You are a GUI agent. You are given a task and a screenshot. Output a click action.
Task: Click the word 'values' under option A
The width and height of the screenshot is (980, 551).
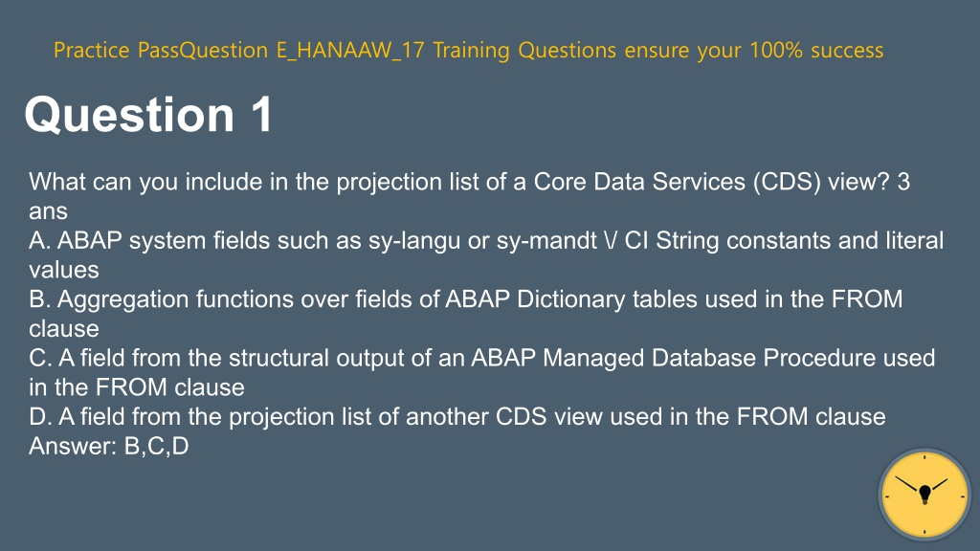[64, 270]
